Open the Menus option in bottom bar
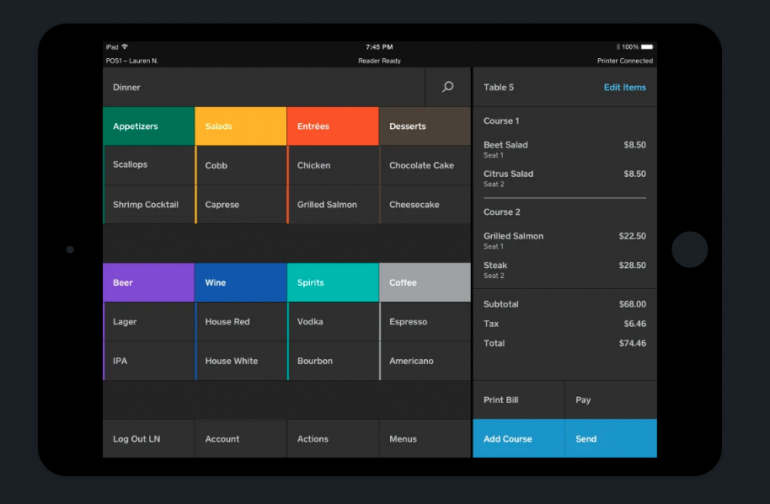The height and width of the screenshot is (504, 770). (424, 439)
